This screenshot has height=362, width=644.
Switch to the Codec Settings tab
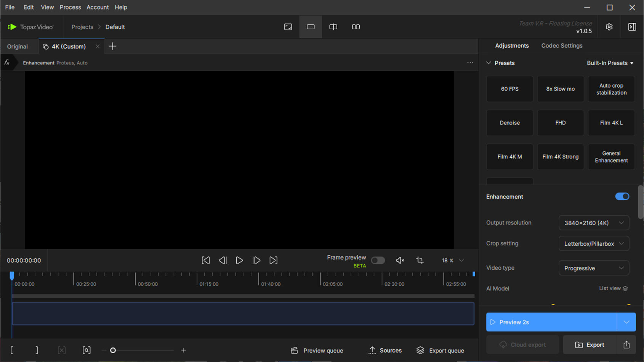click(x=562, y=45)
